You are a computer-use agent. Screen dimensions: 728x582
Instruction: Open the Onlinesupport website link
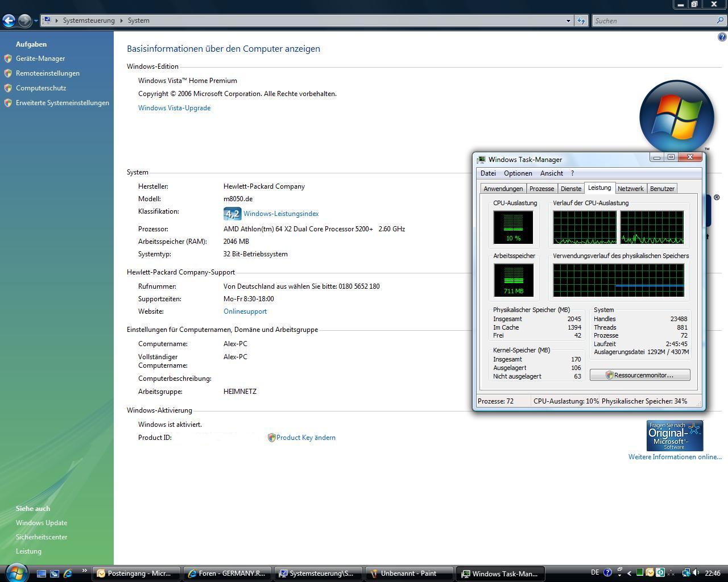pyautogui.click(x=245, y=311)
